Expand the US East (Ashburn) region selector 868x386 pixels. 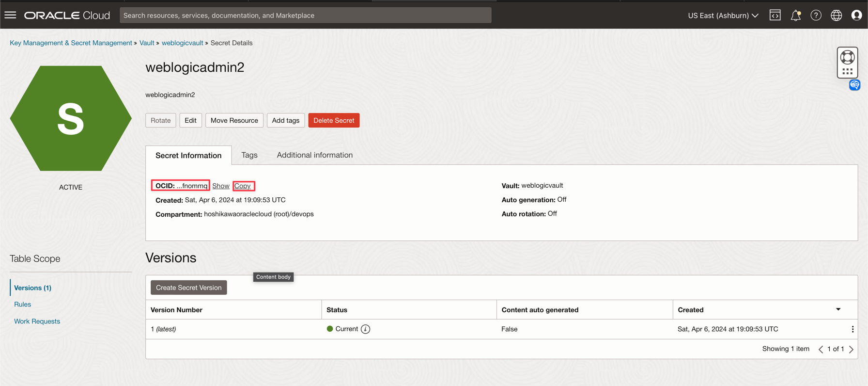point(723,16)
